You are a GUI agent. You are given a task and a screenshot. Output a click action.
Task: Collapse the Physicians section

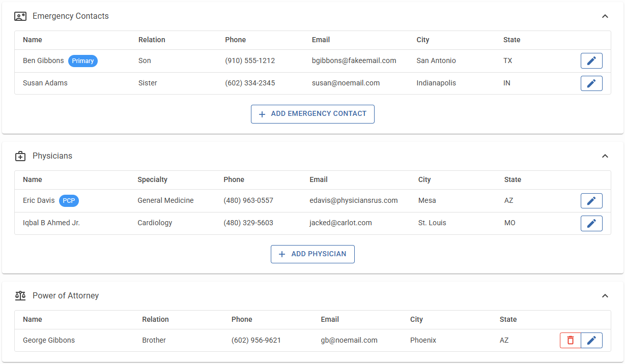[605, 156]
